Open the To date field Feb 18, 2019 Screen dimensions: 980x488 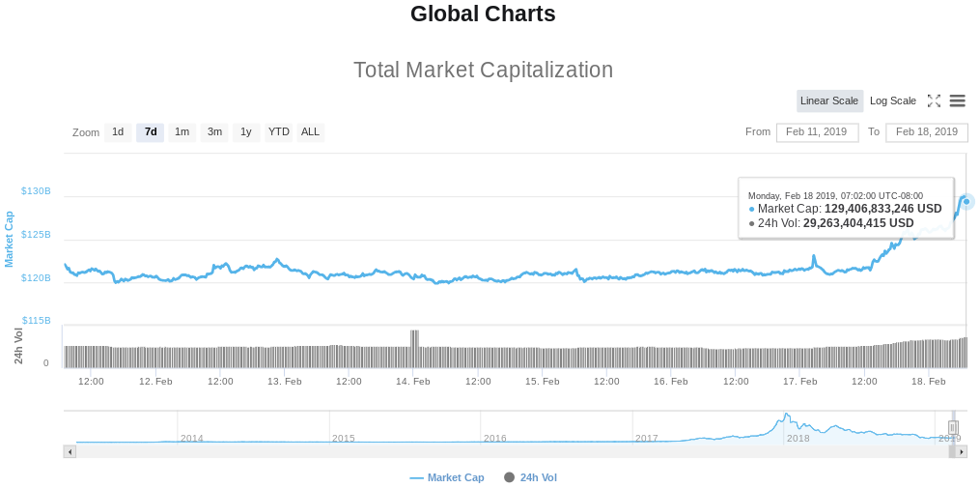[x=927, y=132]
